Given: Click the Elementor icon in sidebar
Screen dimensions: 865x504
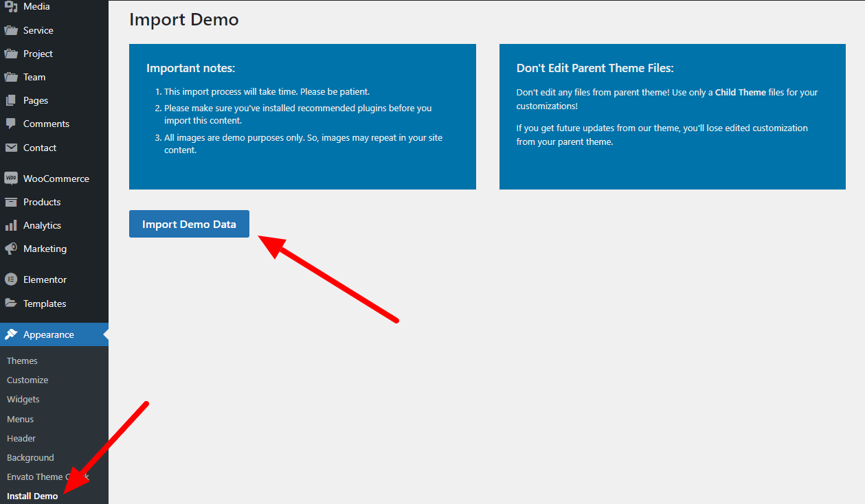Looking at the screenshot, I should coord(11,279).
